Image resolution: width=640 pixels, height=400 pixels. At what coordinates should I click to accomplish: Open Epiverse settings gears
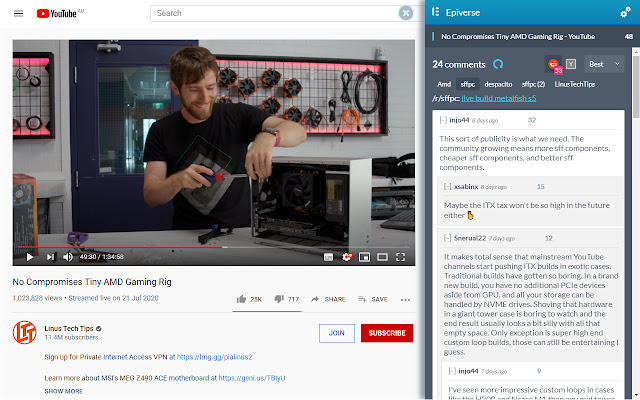click(625, 13)
